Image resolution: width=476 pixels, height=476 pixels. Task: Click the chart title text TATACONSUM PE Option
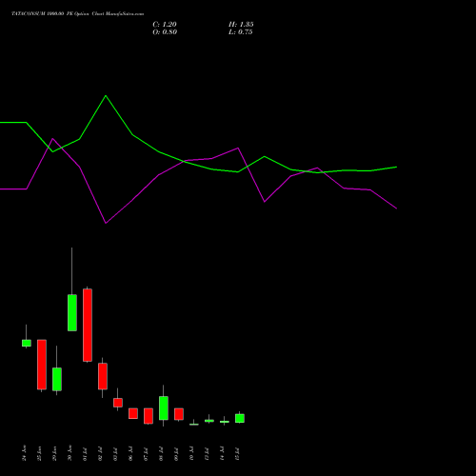(77, 14)
